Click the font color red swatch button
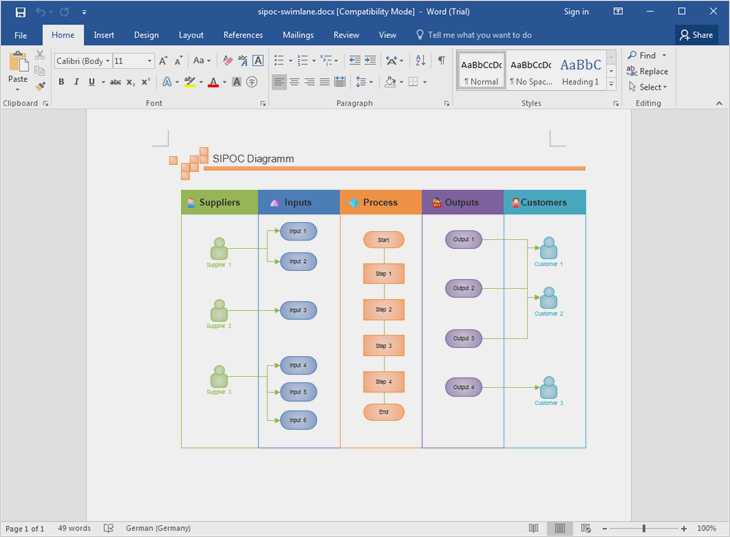The height and width of the screenshot is (537, 730). click(212, 82)
